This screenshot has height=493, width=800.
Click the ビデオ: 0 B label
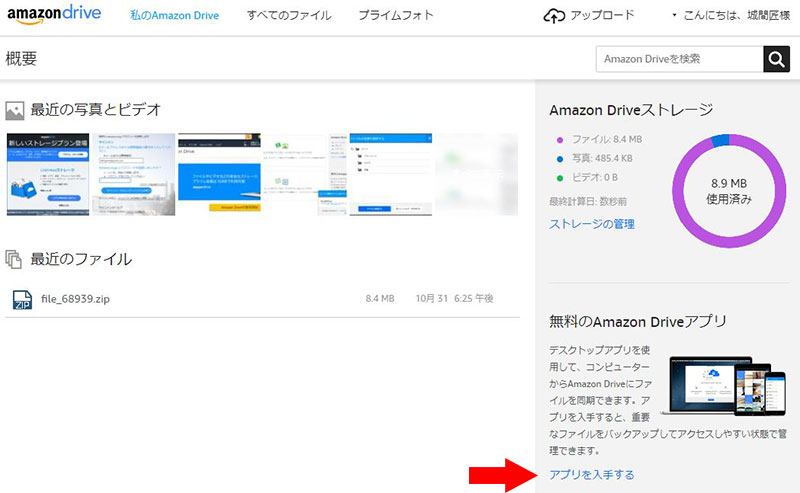pos(595,178)
